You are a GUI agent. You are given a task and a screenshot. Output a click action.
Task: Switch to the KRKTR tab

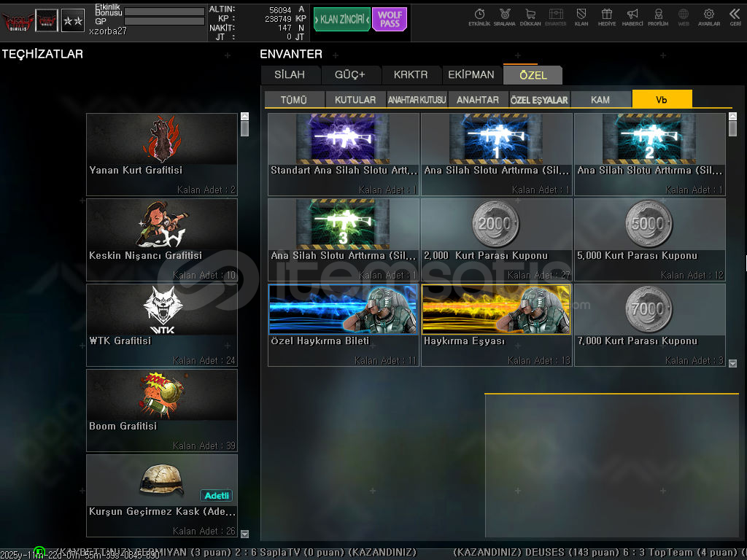(411, 75)
